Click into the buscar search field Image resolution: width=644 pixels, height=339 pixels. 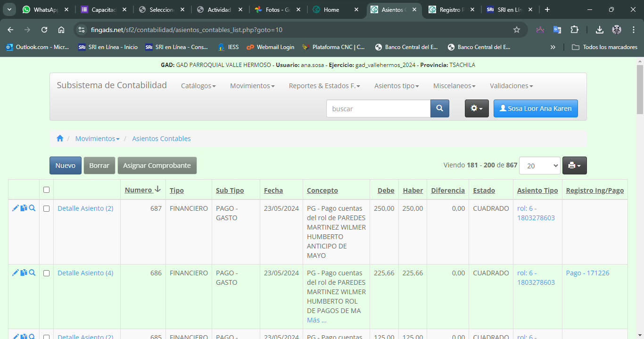378,108
